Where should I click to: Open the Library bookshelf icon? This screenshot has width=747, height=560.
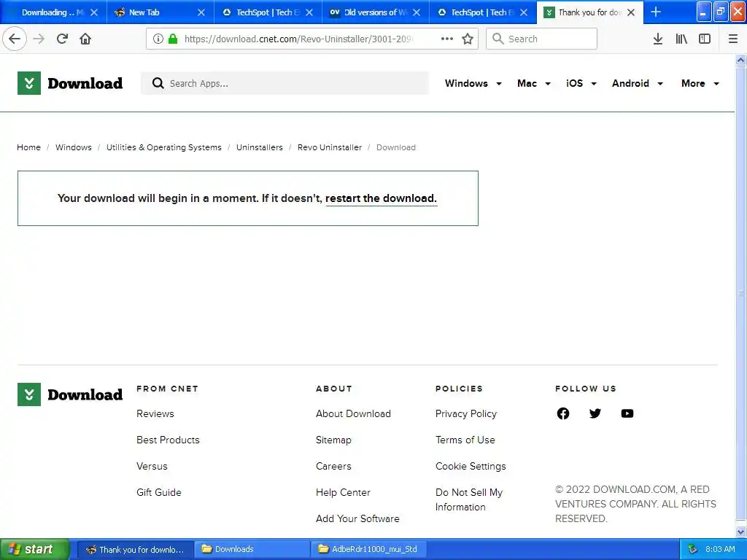tap(681, 39)
